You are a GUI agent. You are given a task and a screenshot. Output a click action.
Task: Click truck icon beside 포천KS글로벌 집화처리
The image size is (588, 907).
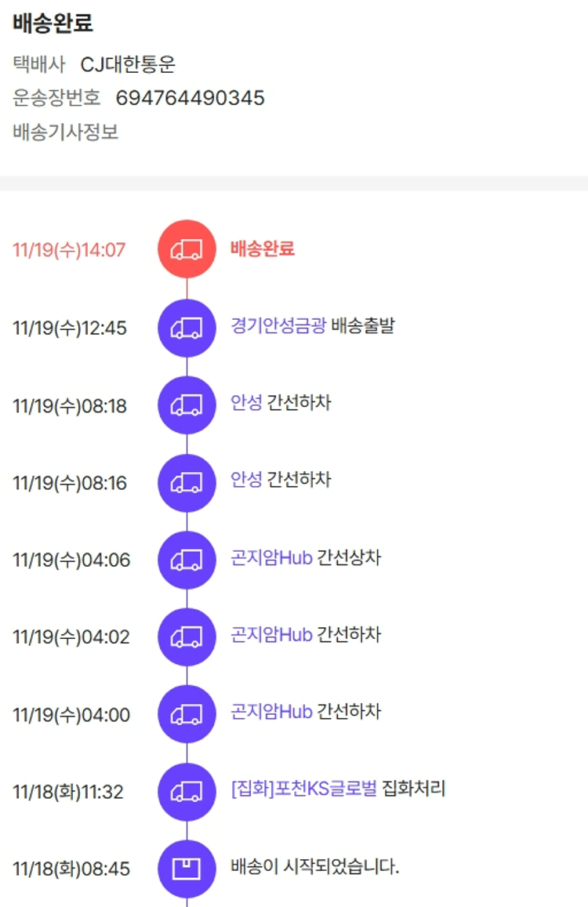point(187,791)
